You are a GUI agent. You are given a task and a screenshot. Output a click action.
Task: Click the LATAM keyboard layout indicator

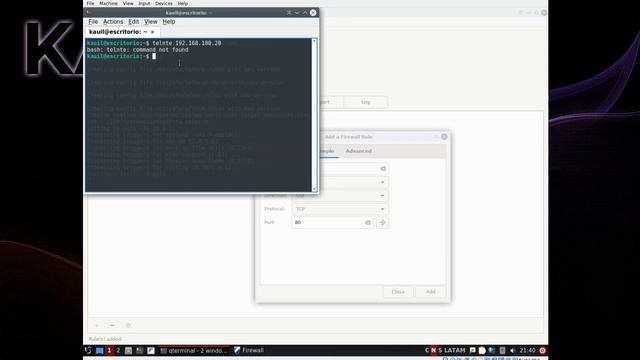454,350
